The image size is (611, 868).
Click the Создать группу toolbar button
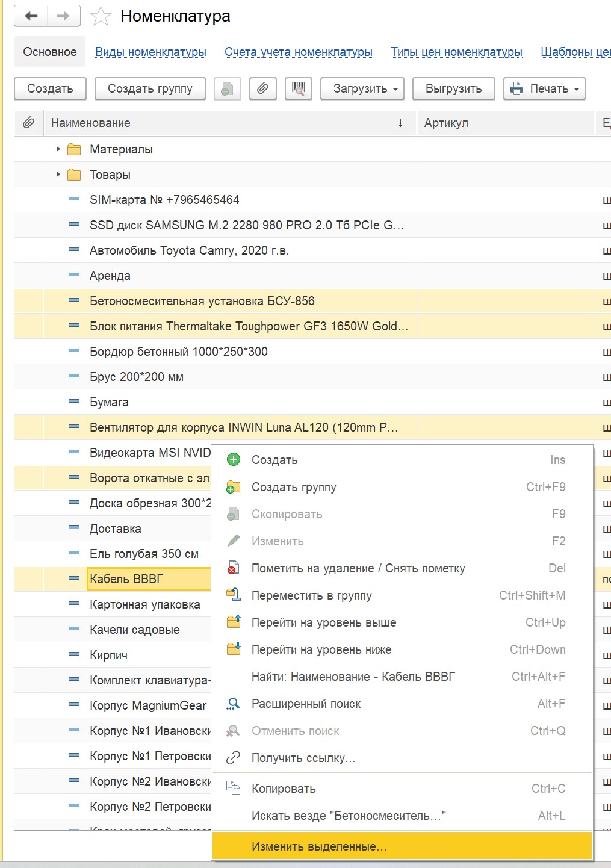[x=150, y=89]
